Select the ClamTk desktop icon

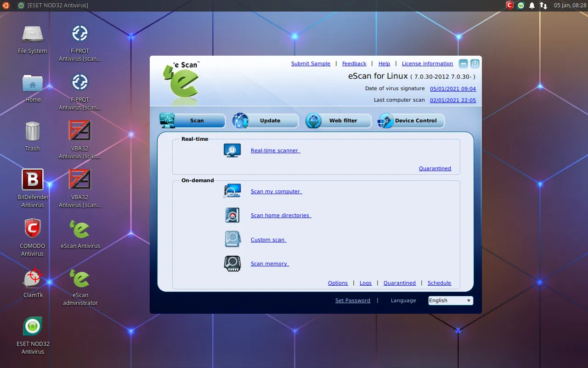(x=33, y=283)
